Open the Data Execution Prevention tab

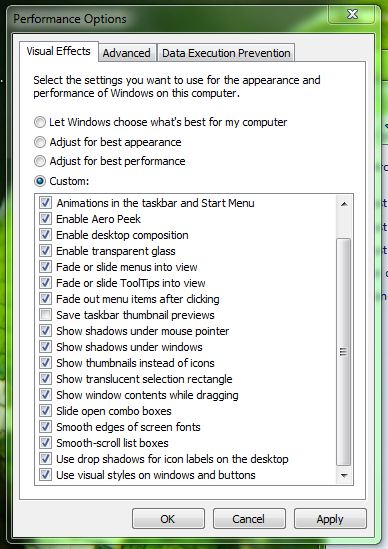point(226,53)
